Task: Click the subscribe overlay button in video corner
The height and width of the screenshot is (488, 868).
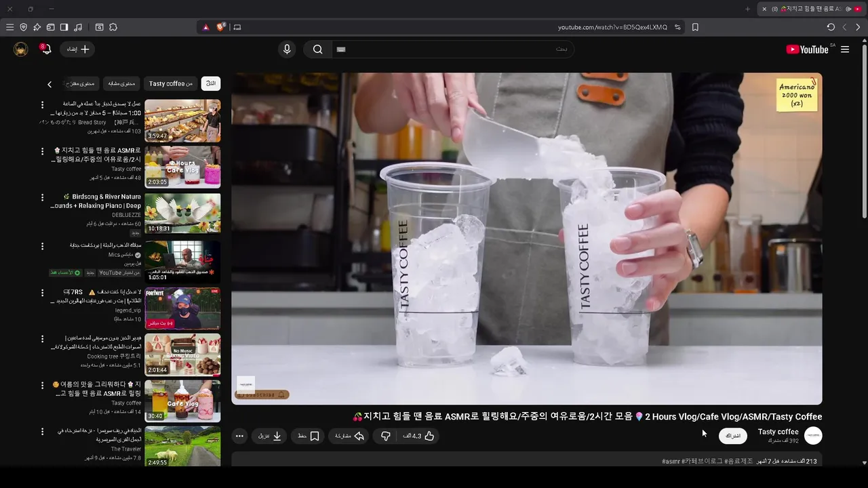Action: pyautogui.click(x=262, y=394)
